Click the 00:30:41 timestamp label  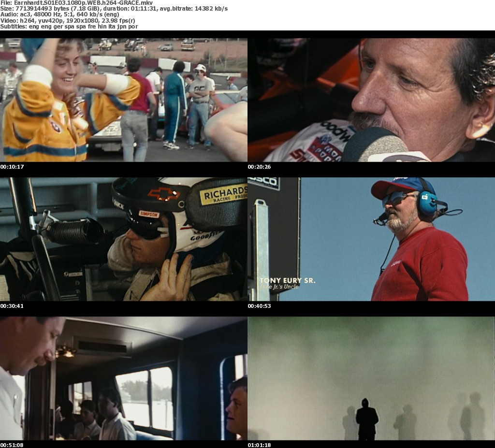(x=12, y=306)
